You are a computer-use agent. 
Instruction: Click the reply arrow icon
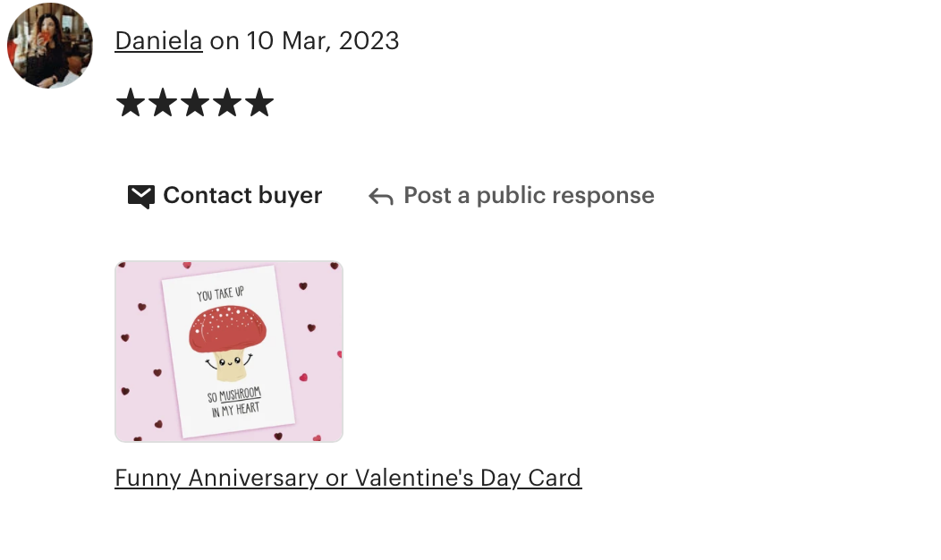pyautogui.click(x=380, y=196)
